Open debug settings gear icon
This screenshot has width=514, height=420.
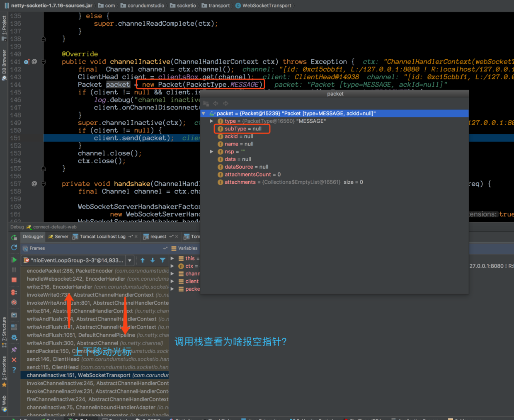click(x=14, y=337)
